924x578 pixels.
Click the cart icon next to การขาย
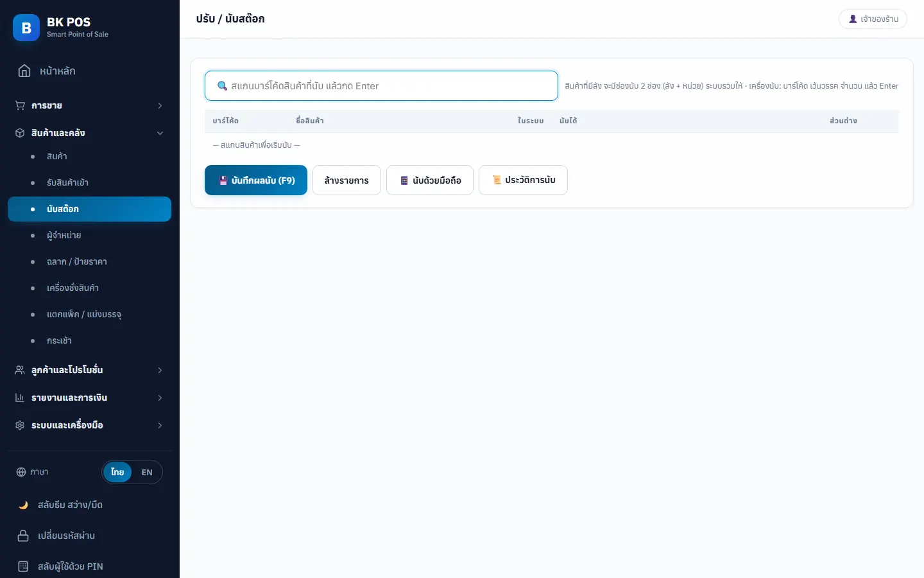click(x=20, y=105)
